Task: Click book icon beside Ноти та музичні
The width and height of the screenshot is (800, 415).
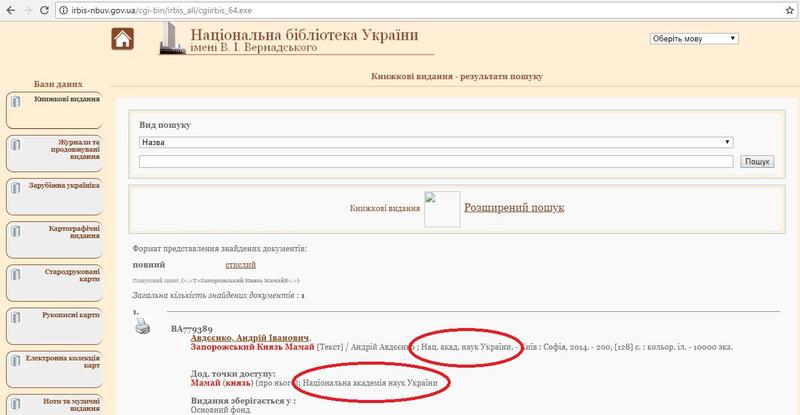Action: (x=16, y=404)
